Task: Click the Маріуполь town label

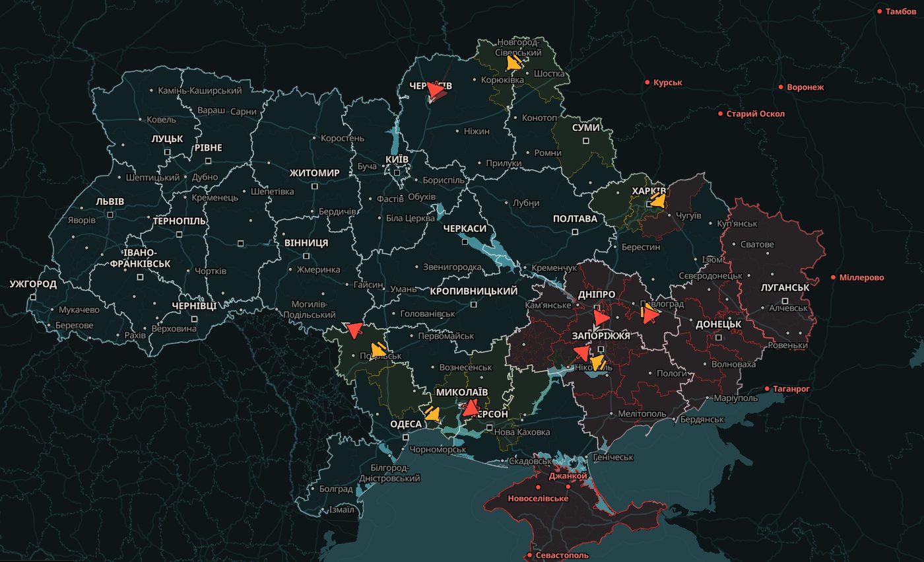Action: (x=736, y=398)
